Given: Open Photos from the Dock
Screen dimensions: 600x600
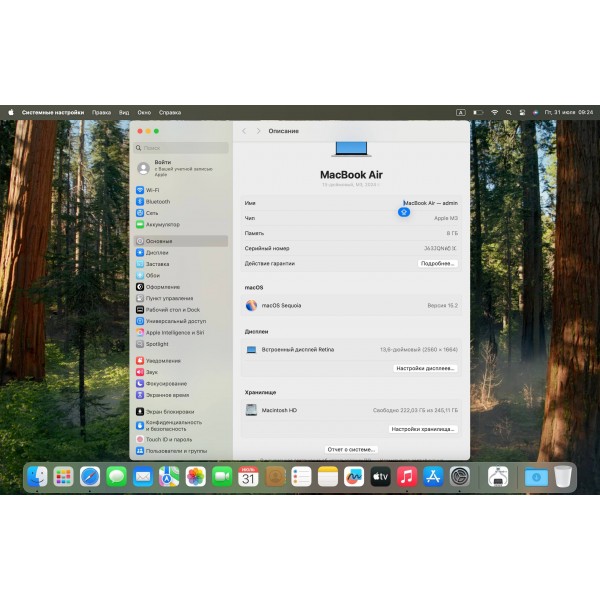Looking at the screenshot, I should pos(196,477).
